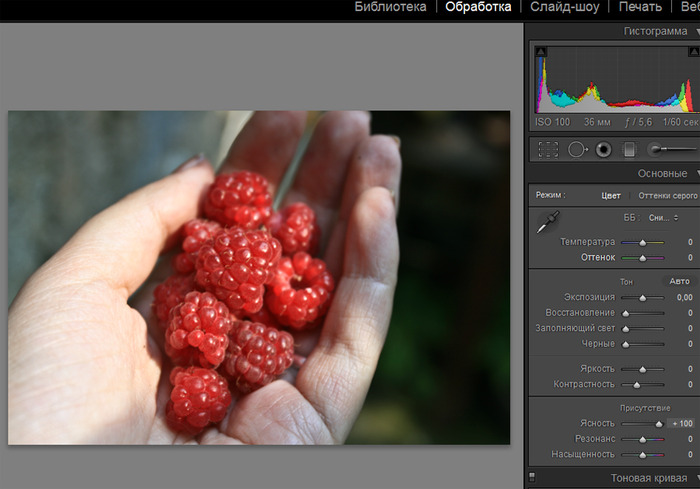Screen dimensions: 700x489
Task: Select the Adjustment brush tool
Action: pyautogui.click(x=672, y=149)
